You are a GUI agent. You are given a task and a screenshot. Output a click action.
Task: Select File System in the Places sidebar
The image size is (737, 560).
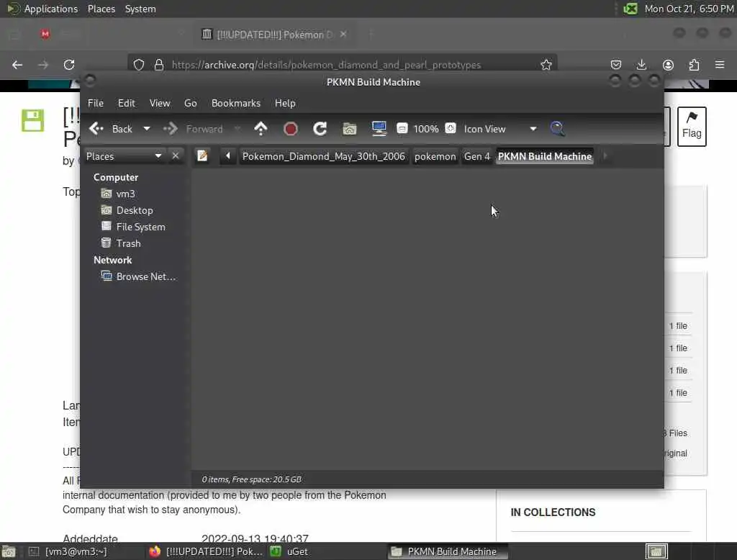(133, 227)
